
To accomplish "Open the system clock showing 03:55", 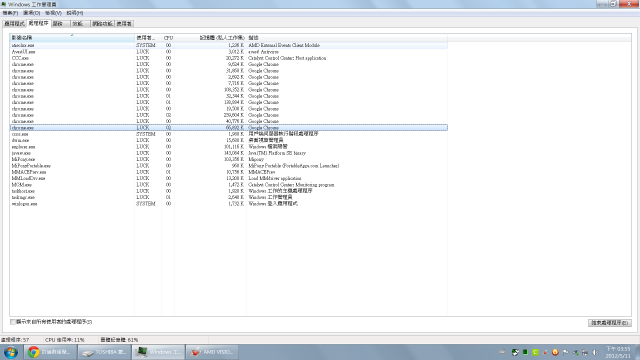I will coord(618,352).
